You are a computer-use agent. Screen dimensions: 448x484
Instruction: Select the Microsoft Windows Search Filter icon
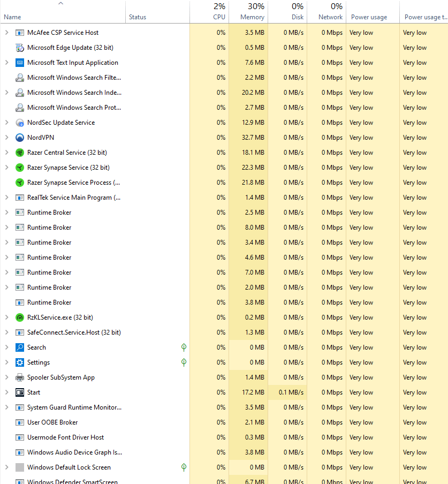(x=20, y=78)
